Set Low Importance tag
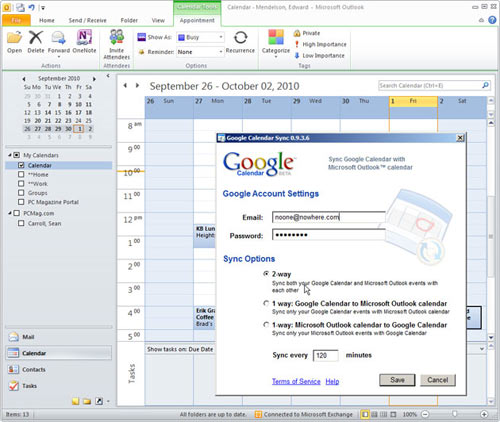Image resolution: width=500 pixels, height=422 pixels. click(x=319, y=55)
